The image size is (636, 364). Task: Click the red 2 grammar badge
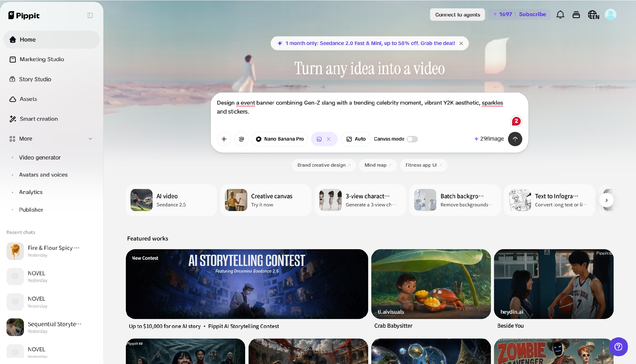pyautogui.click(x=516, y=121)
